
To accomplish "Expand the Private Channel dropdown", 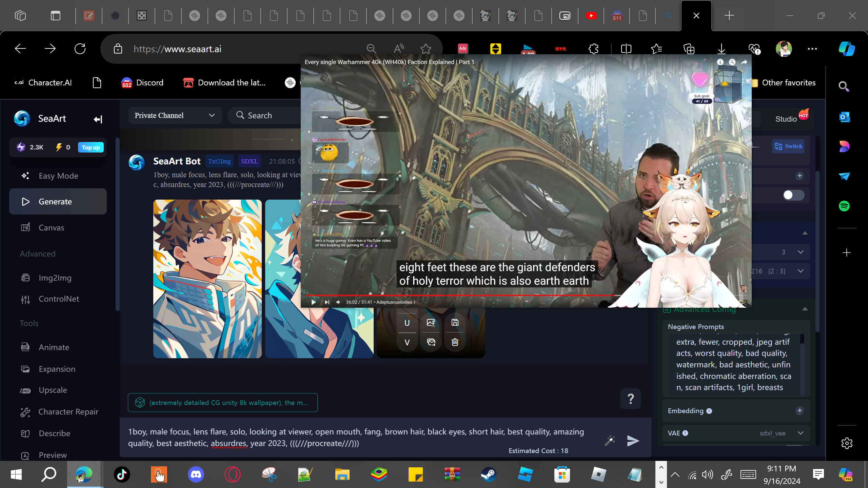I will (x=175, y=116).
